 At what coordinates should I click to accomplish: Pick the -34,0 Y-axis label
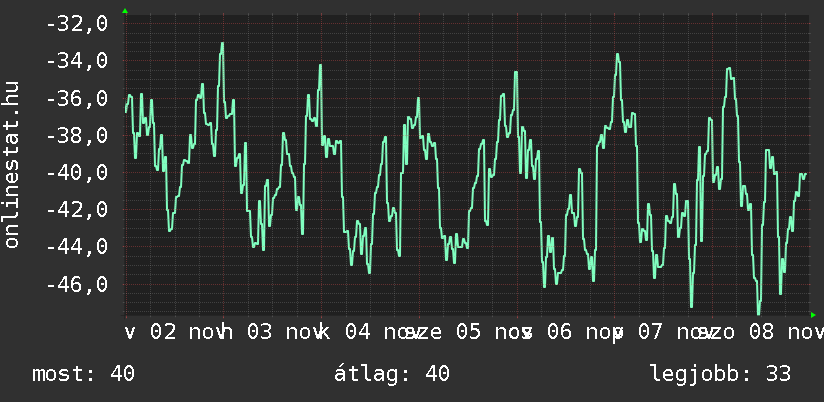(77, 62)
